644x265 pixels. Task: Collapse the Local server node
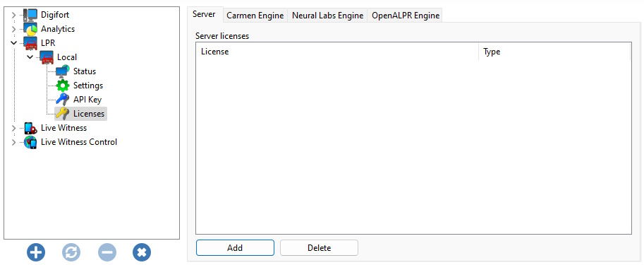click(30, 57)
